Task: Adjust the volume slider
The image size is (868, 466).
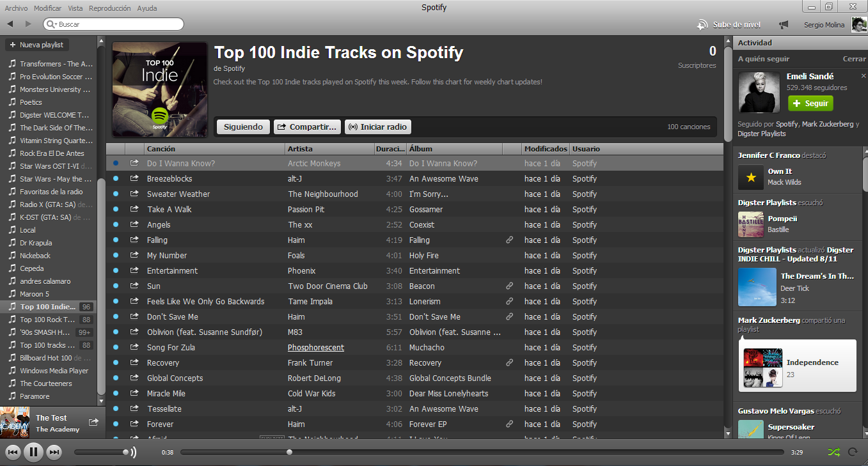Action: tap(101, 453)
